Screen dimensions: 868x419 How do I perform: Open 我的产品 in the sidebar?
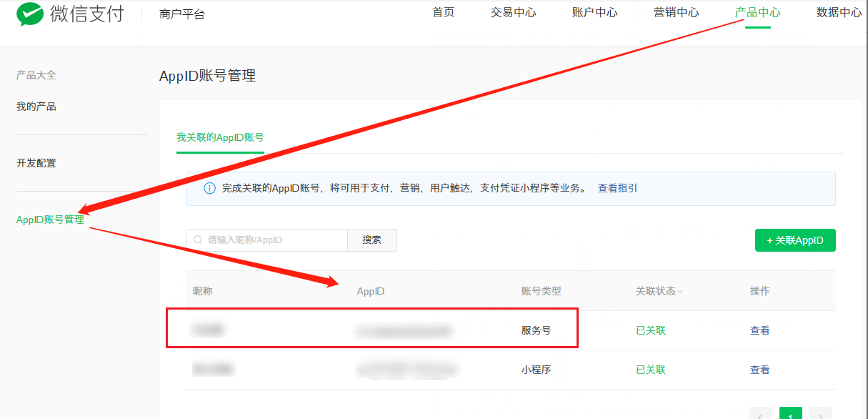[36, 107]
